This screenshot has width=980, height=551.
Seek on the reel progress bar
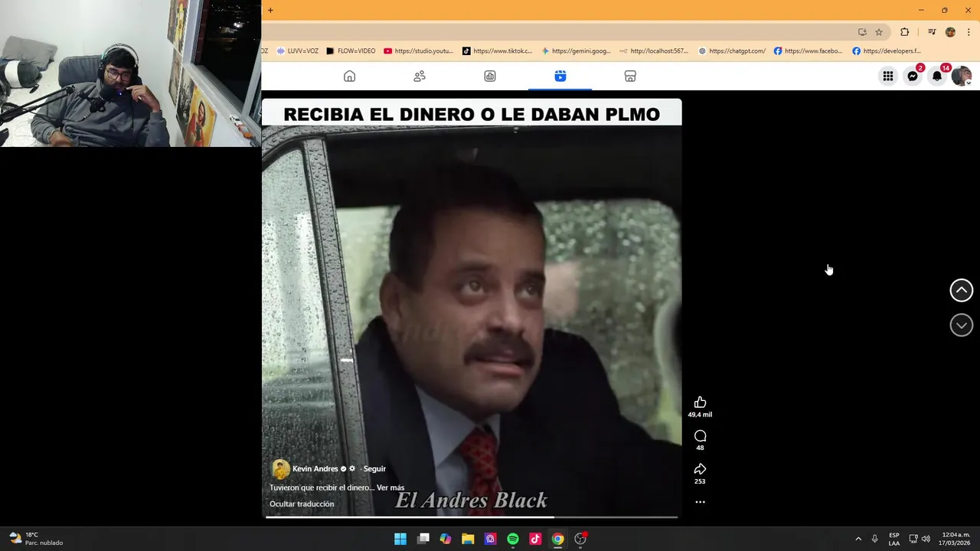click(472, 517)
